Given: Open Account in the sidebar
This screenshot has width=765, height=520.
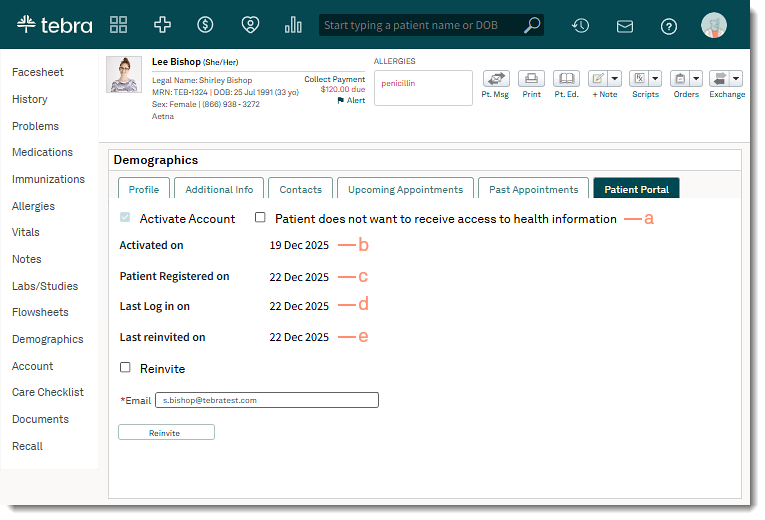Looking at the screenshot, I should pyautogui.click(x=33, y=366).
